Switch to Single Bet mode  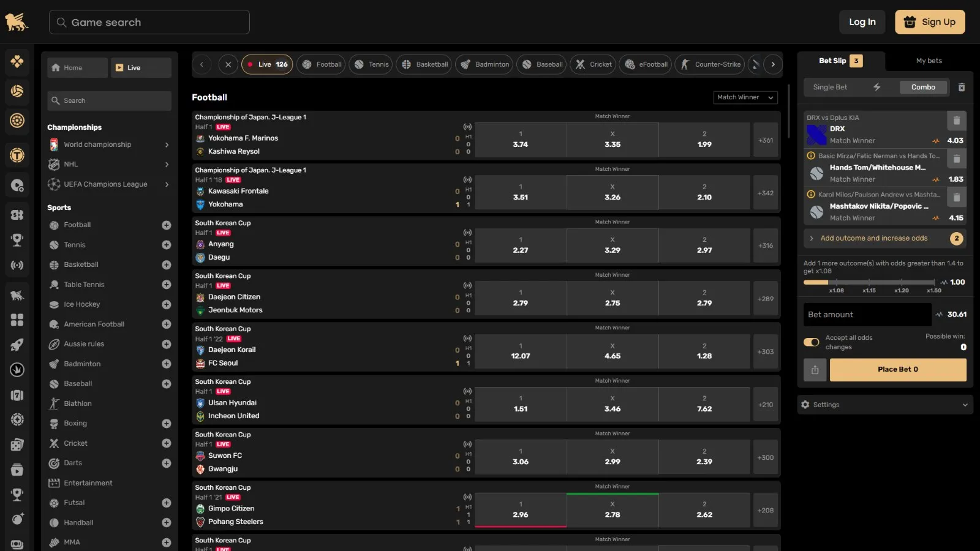[830, 88]
